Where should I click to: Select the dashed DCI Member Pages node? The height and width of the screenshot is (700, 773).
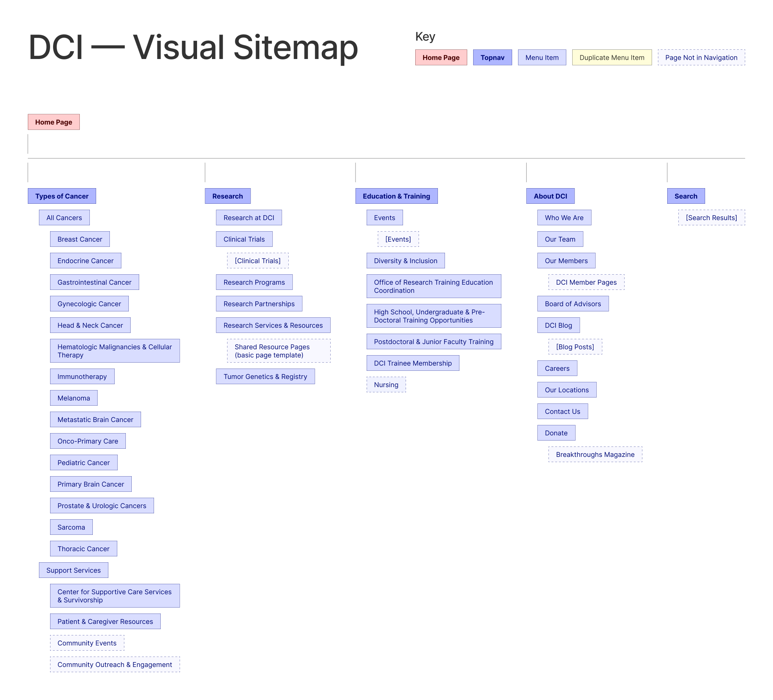click(586, 282)
